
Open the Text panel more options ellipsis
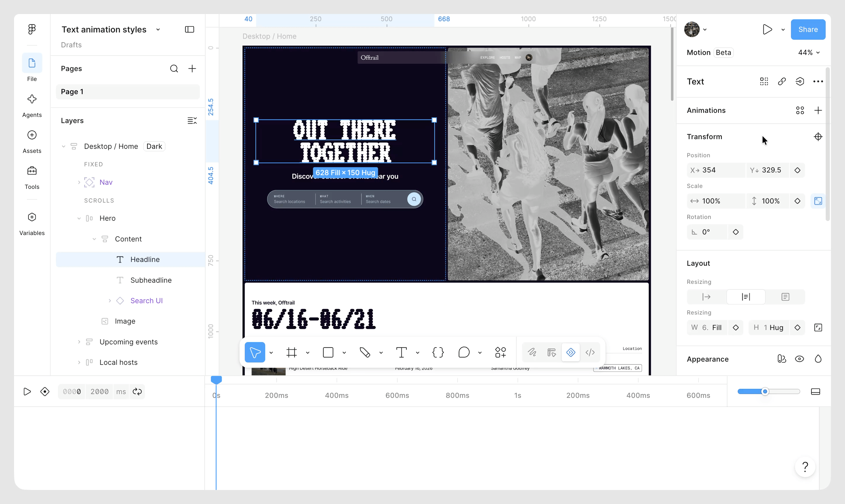pyautogui.click(x=818, y=82)
